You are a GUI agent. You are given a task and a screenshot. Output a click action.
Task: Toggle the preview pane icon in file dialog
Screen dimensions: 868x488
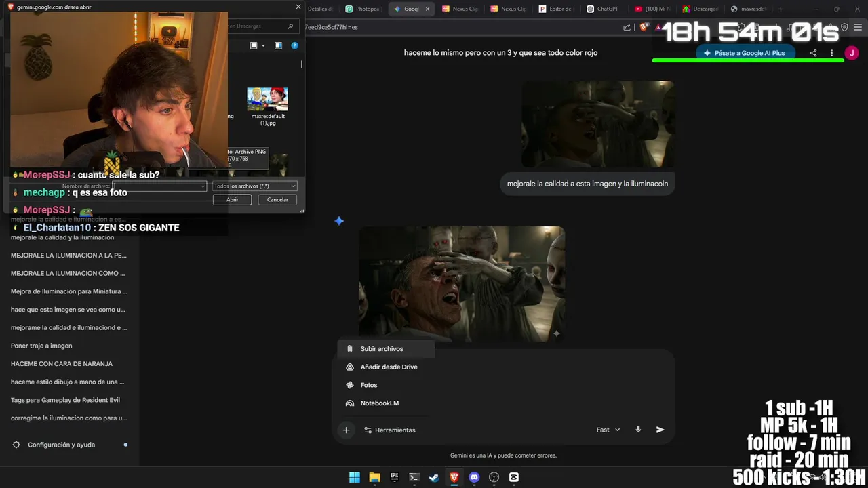pos(278,45)
